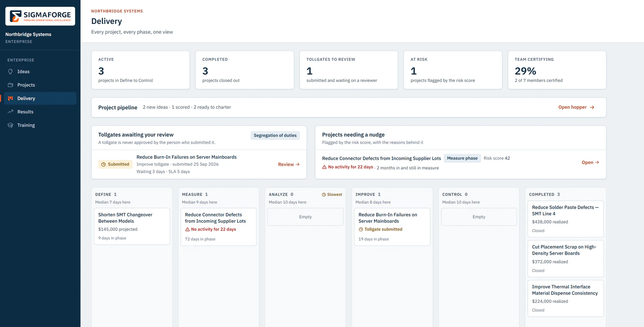The height and width of the screenshot is (327, 644).
Task: Select the Tollgates to Review stat card
Action: [x=349, y=70]
